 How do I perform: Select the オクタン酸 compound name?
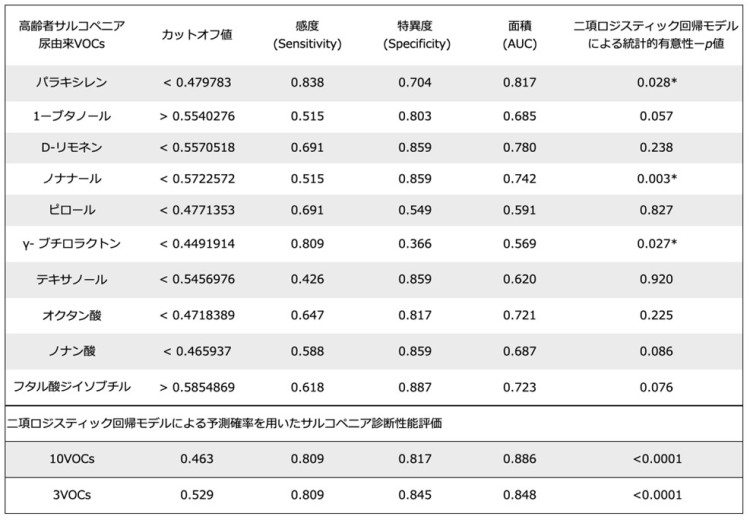(x=72, y=315)
